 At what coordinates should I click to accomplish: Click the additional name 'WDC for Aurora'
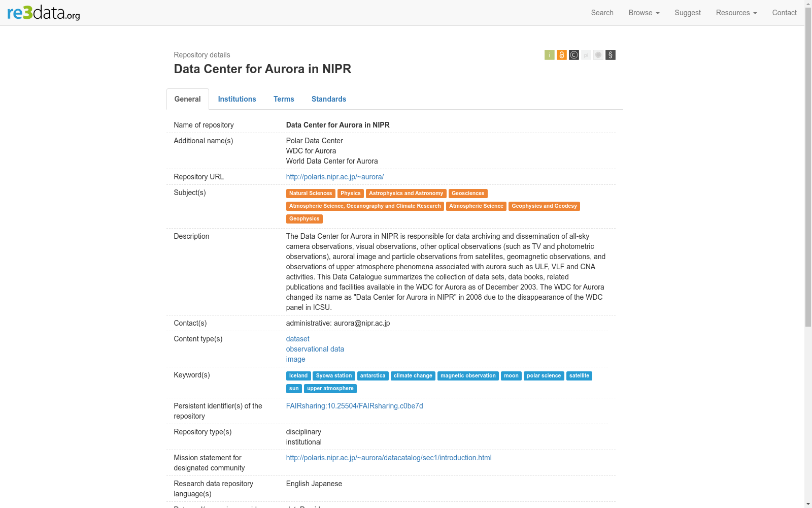tap(311, 151)
